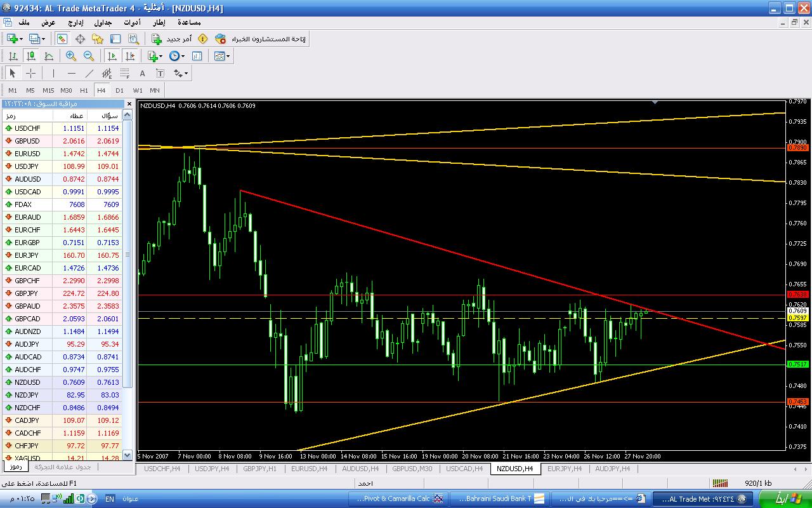Toggle the chart shift button
This screenshot has height=508, width=812.
tap(130, 56)
